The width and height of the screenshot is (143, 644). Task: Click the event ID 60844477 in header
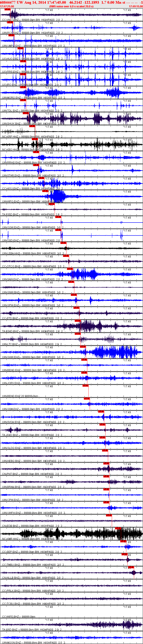click(x=8, y=2)
